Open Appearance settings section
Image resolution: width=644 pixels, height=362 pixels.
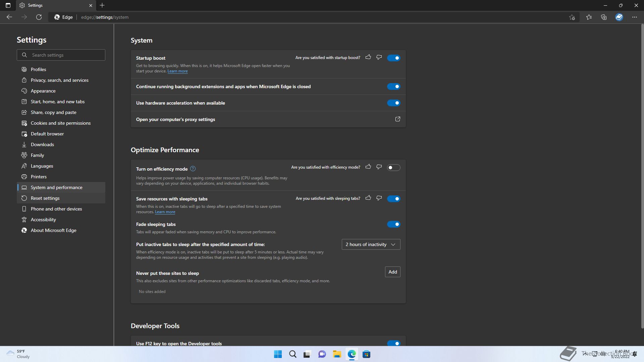pyautogui.click(x=61, y=91)
